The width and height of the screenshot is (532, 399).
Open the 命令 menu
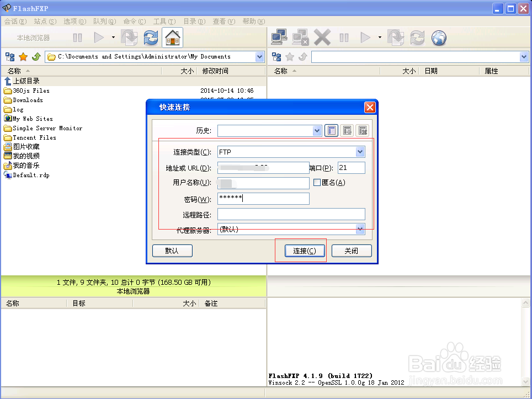point(135,22)
